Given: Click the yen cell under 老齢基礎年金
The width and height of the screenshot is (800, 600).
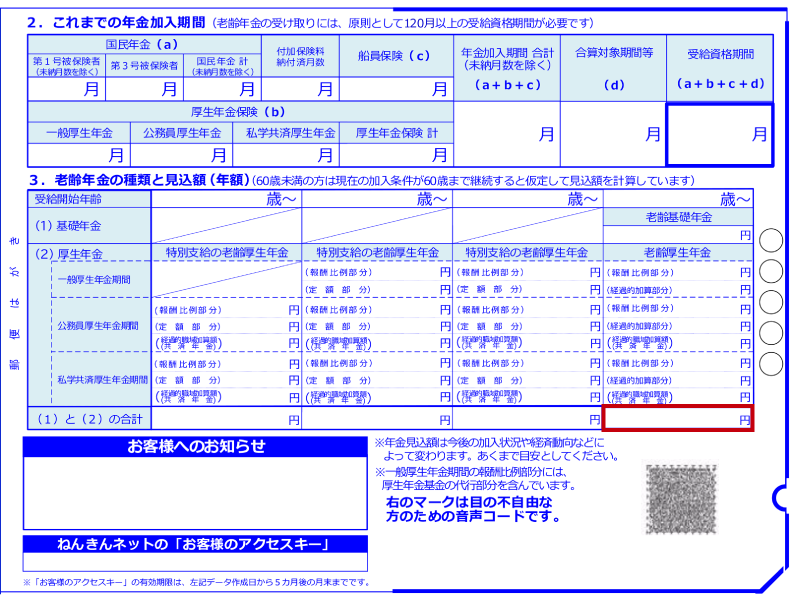Looking at the screenshot, I should pos(678,235).
